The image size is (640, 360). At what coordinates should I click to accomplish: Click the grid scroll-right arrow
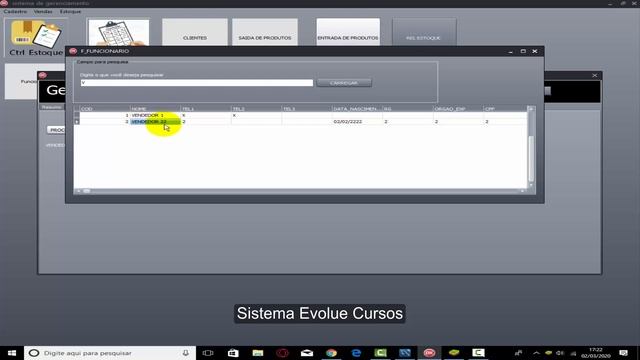tap(522, 191)
